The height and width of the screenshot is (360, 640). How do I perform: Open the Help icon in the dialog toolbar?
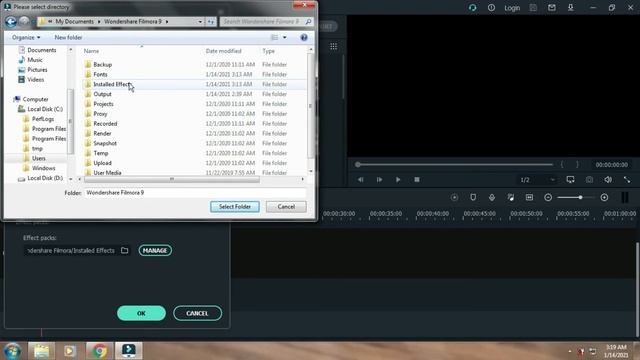point(304,37)
